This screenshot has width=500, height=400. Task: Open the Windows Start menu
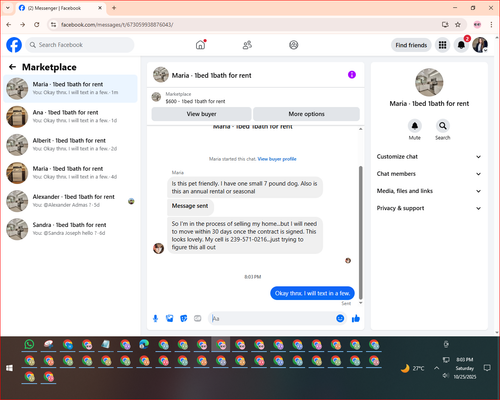click(x=9, y=368)
